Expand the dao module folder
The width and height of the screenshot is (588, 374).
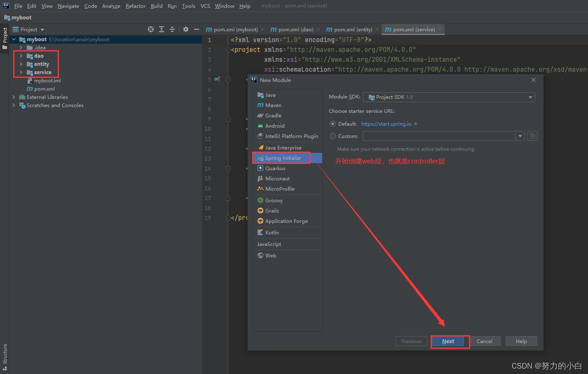click(21, 56)
